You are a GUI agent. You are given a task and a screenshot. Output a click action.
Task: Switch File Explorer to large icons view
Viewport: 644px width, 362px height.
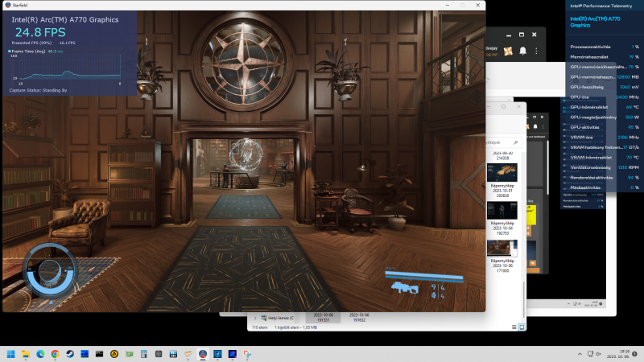521,327
